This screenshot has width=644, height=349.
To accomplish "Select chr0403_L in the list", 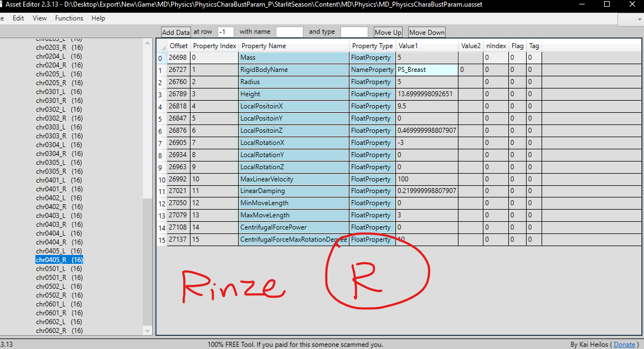I will [x=59, y=216].
